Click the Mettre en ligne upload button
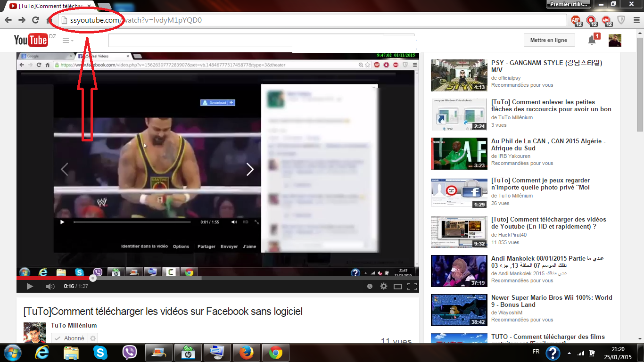The height and width of the screenshot is (362, 644). (549, 40)
